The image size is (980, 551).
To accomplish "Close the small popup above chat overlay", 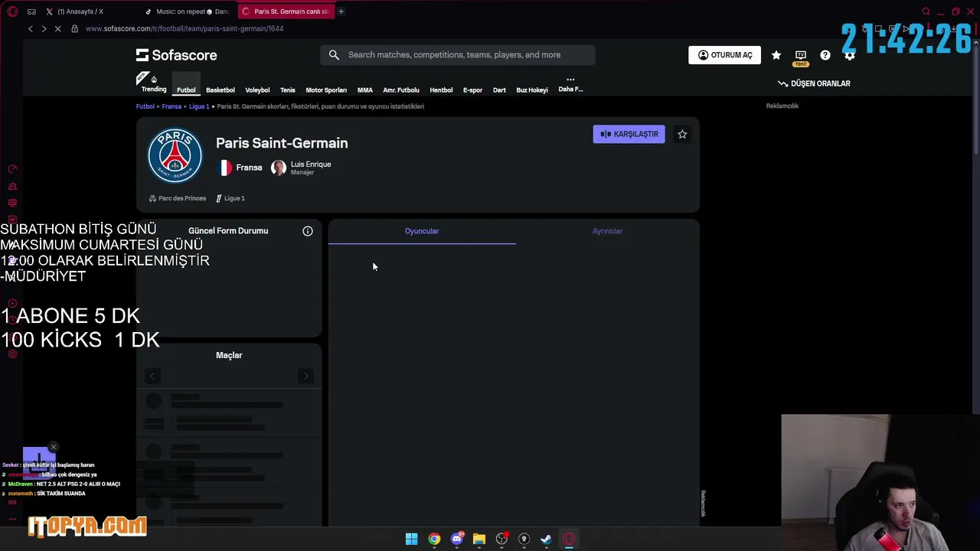I will pos(54,446).
